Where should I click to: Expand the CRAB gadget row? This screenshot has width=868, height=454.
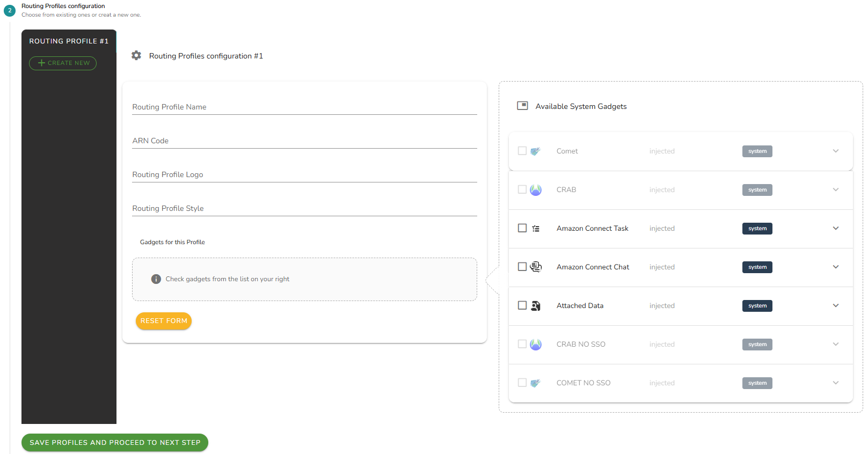point(836,189)
